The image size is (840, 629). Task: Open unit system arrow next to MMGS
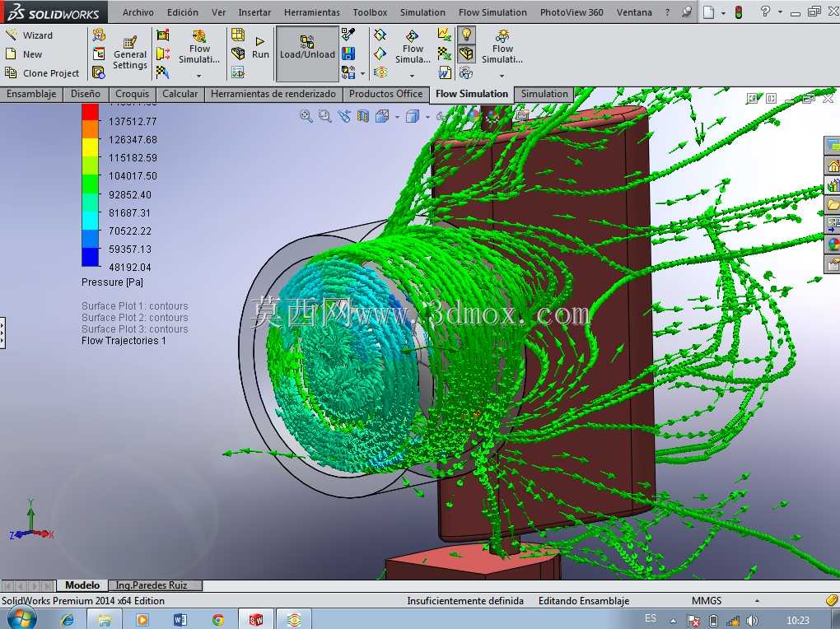757,601
